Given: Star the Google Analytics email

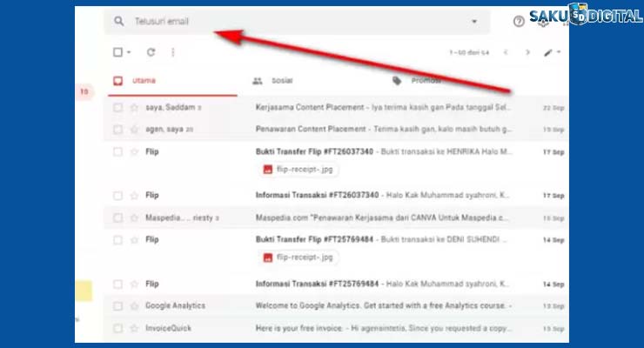Looking at the screenshot, I should tap(134, 306).
